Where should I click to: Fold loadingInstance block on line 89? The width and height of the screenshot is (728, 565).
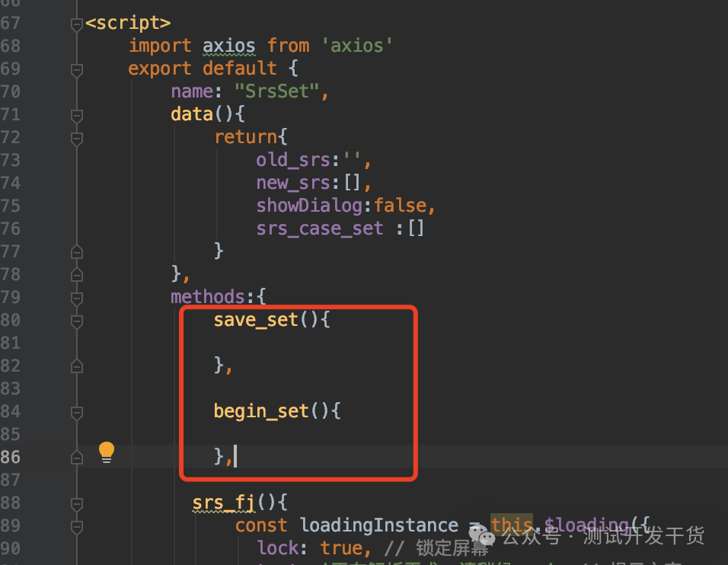pos(77,526)
